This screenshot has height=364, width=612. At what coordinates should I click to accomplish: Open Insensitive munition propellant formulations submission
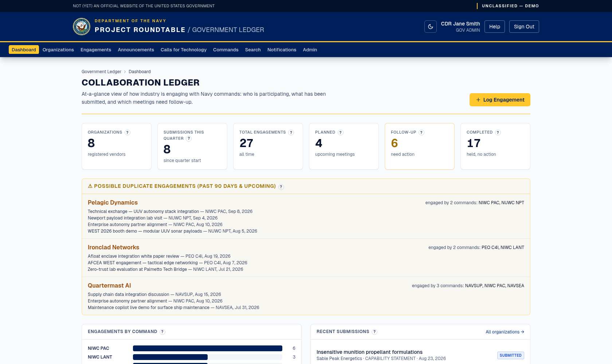(x=369, y=352)
